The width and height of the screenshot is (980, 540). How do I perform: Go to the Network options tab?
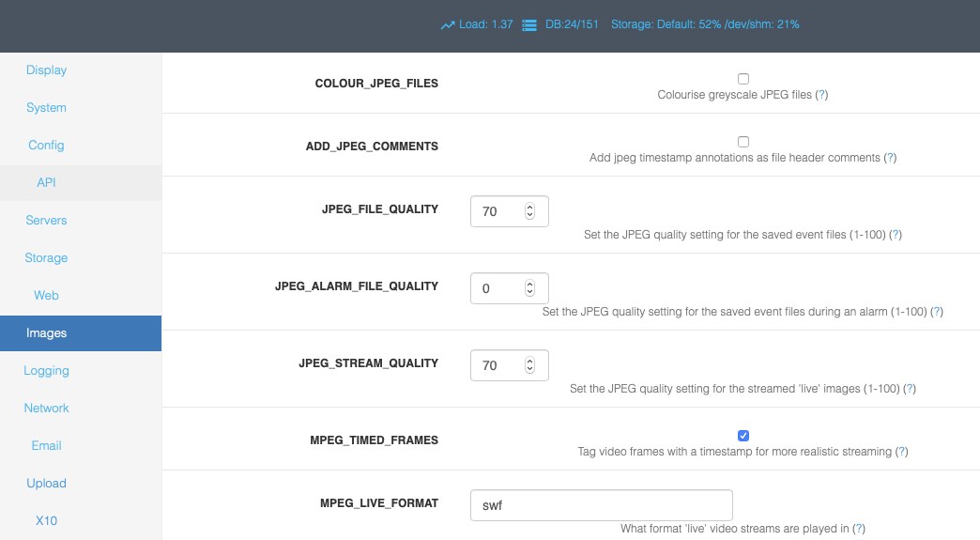click(x=46, y=409)
